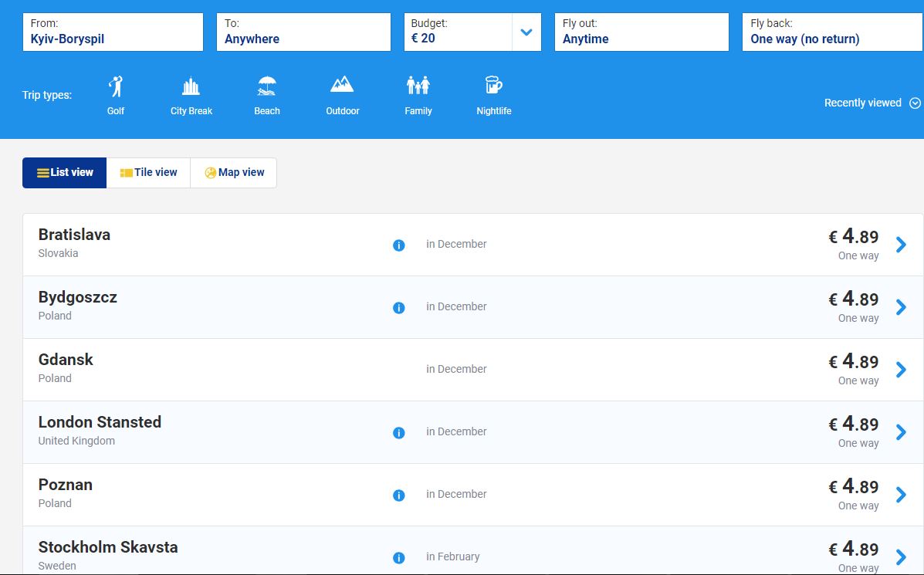Open the Fly back selector

coord(831,32)
